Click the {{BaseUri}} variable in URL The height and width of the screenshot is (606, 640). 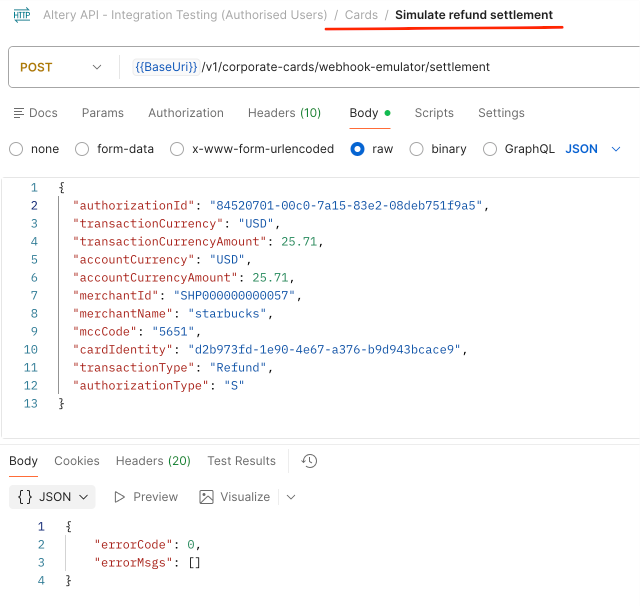tap(166, 67)
